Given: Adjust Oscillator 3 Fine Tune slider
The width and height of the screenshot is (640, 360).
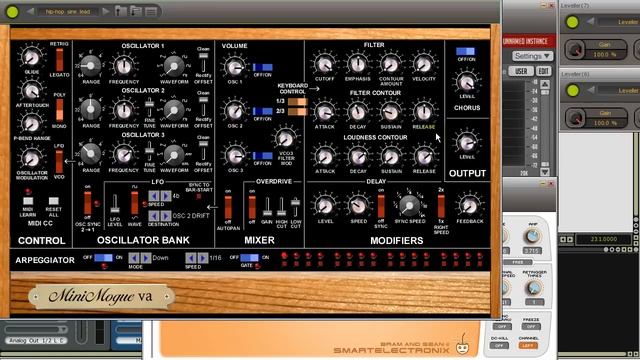Looking at the screenshot, I should coord(149,152).
